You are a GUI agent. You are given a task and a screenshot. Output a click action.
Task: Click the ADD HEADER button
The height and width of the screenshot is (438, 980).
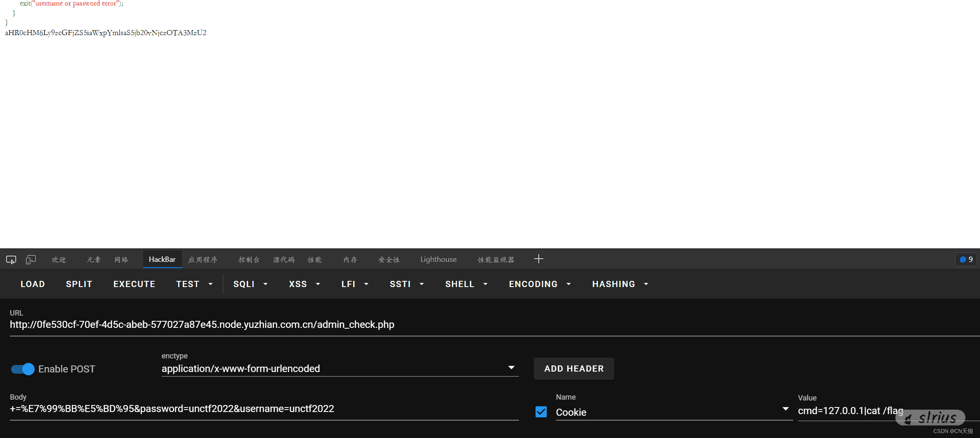tap(574, 369)
